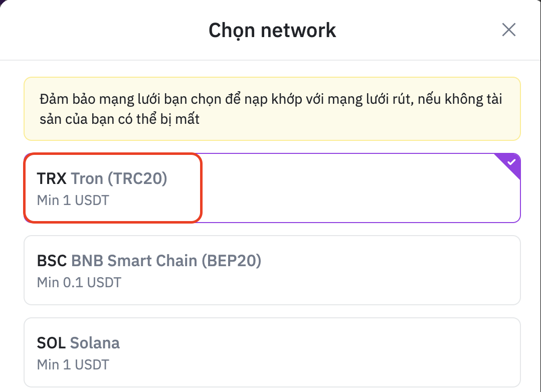Screen dimensions: 541x392
Task: Click the Min 1 USDT text under SOL
Action: (73, 364)
